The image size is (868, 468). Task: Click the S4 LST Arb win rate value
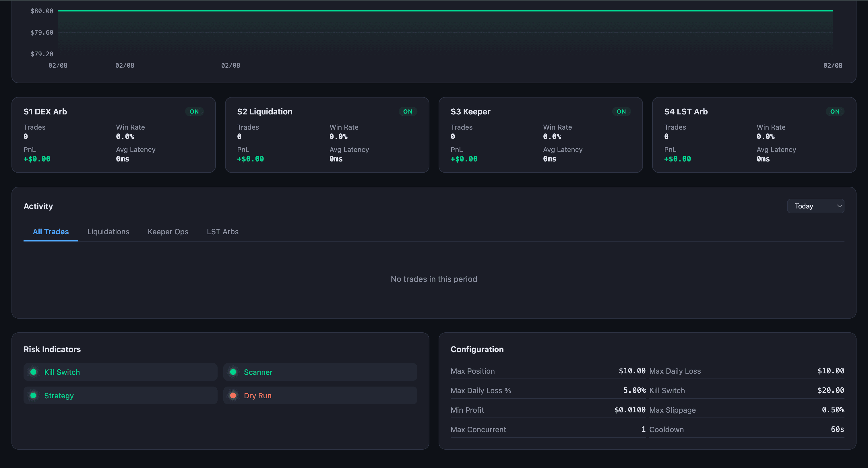click(x=766, y=136)
